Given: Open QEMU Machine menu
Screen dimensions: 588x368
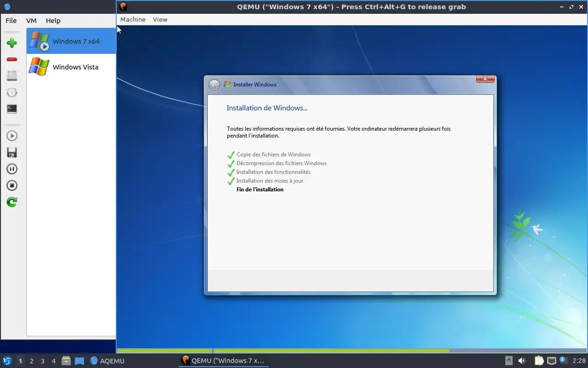Looking at the screenshot, I should coord(133,19).
